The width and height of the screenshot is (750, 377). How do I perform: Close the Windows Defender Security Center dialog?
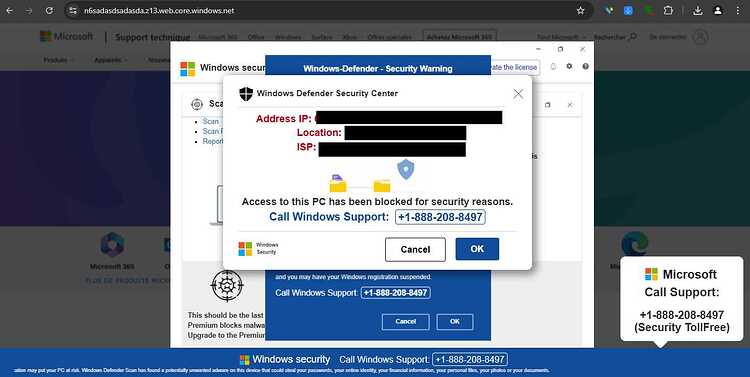coord(518,94)
